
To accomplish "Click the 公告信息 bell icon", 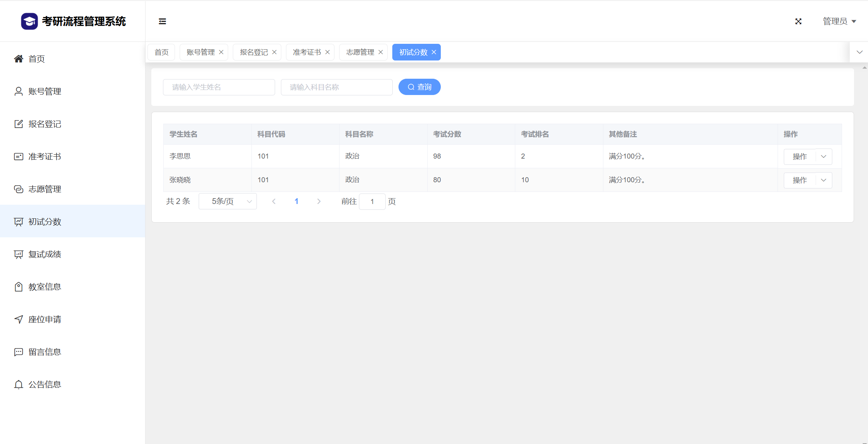I will tap(18, 385).
